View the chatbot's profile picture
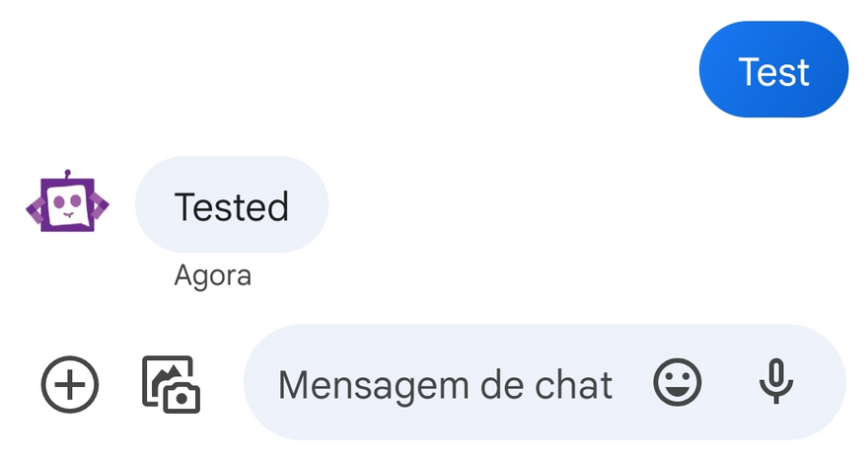The image size is (868, 462). [x=66, y=204]
